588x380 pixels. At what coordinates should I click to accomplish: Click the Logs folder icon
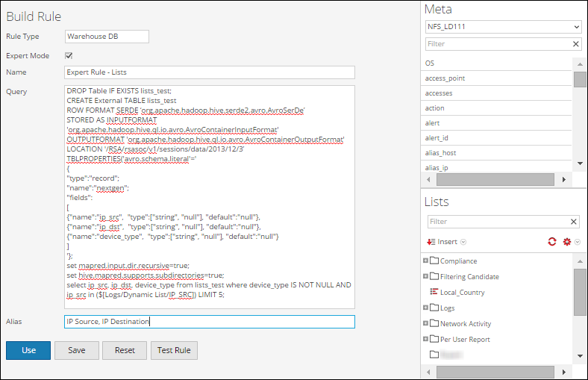[434, 308]
